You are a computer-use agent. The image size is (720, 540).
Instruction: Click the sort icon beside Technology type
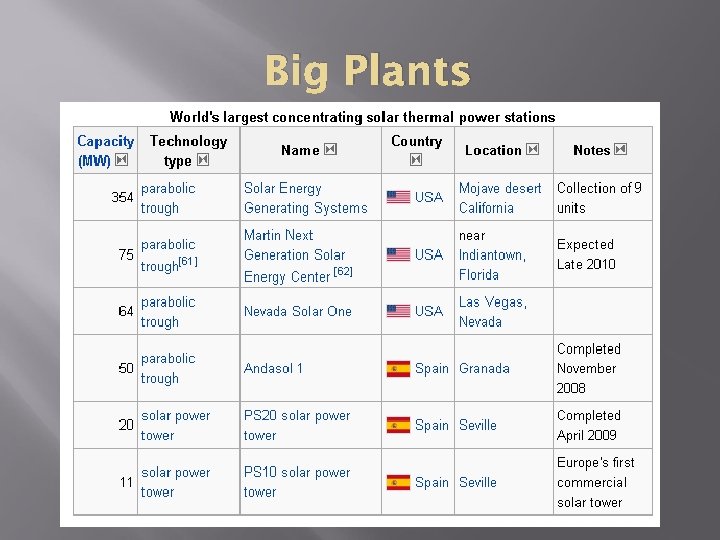pos(203,160)
